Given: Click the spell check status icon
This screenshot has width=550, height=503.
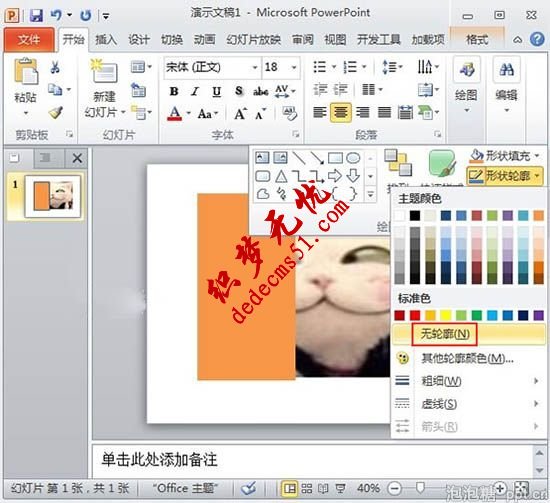Looking at the screenshot, I should tap(249, 488).
